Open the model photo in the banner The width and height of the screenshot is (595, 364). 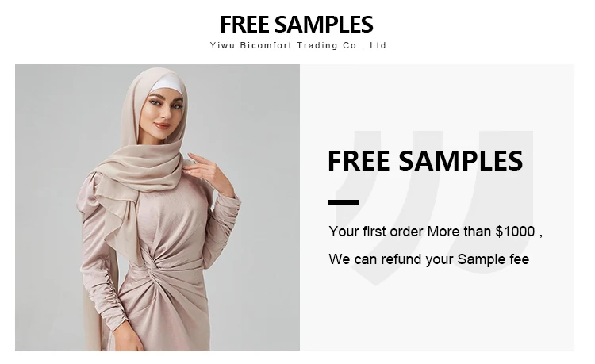158,208
